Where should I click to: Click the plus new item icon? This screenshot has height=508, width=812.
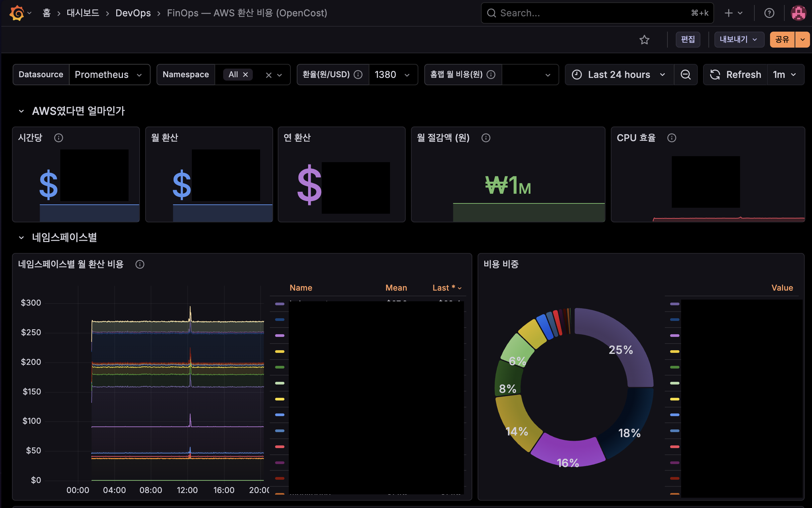[x=729, y=13]
